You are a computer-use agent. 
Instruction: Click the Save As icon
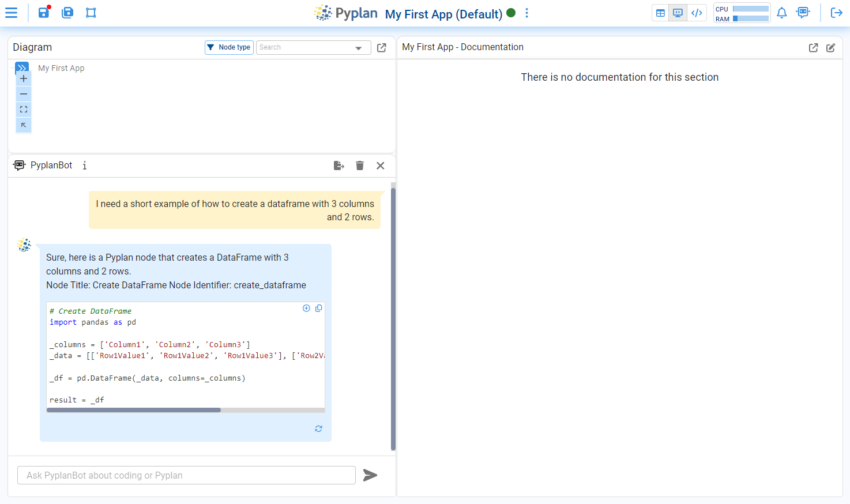click(x=67, y=13)
